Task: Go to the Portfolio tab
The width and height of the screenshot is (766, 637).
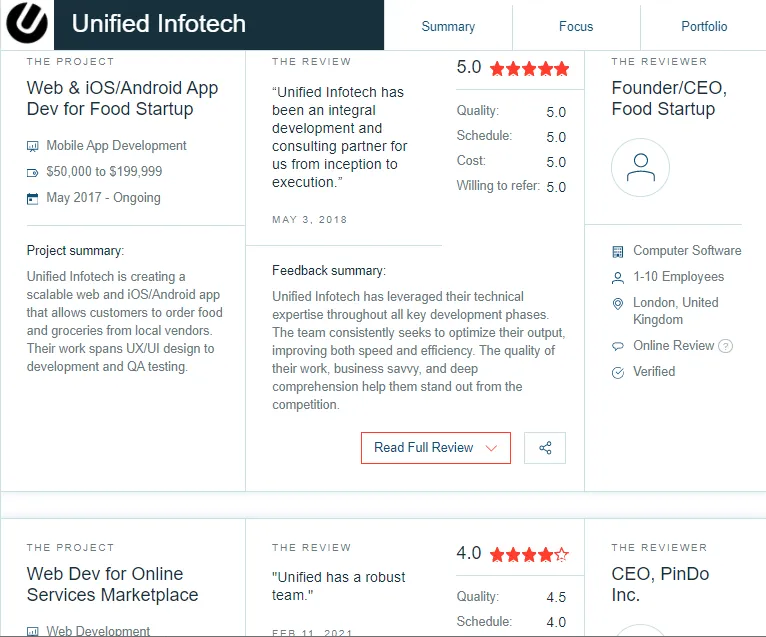Action: click(704, 26)
